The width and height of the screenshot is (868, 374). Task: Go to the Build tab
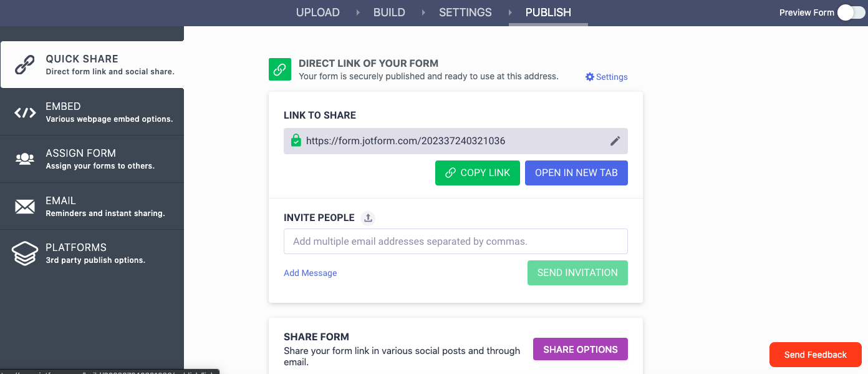389,12
